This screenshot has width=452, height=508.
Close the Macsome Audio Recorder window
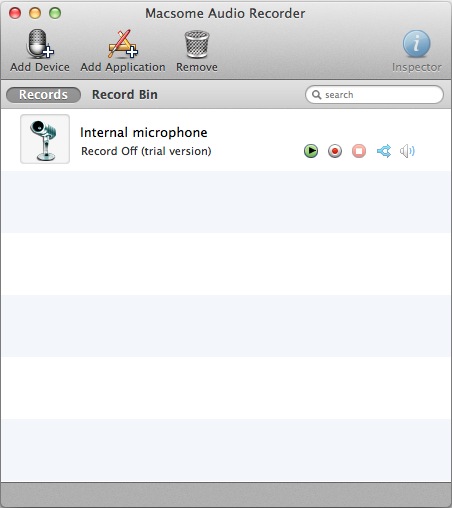15,13
